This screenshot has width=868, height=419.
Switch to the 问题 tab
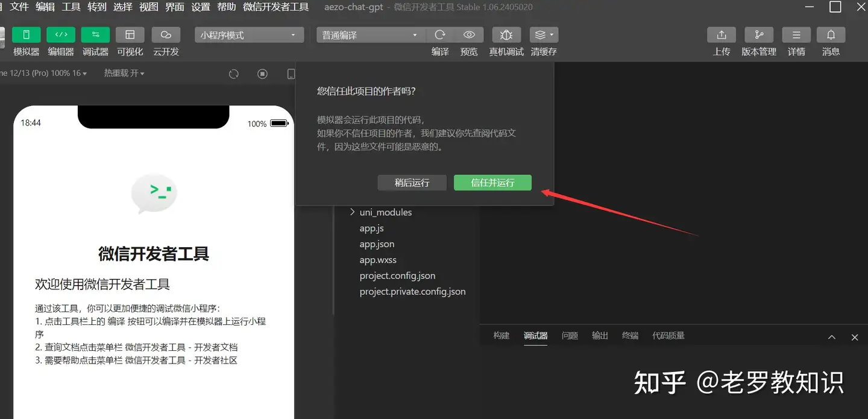click(x=570, y=336)
